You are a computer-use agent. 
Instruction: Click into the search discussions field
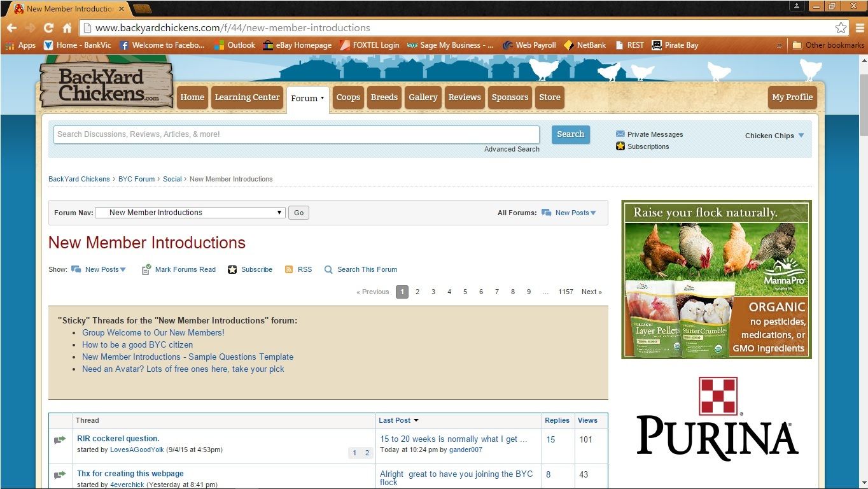[x=296, y=134]
